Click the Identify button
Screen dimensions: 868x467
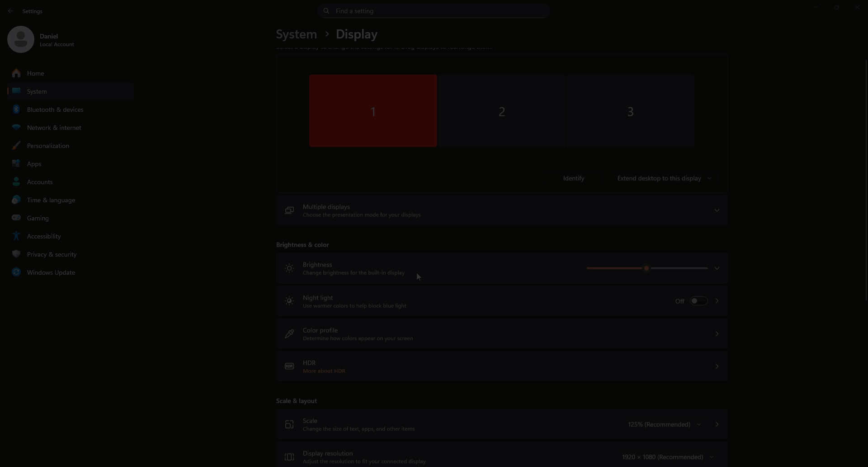point(573,178)
